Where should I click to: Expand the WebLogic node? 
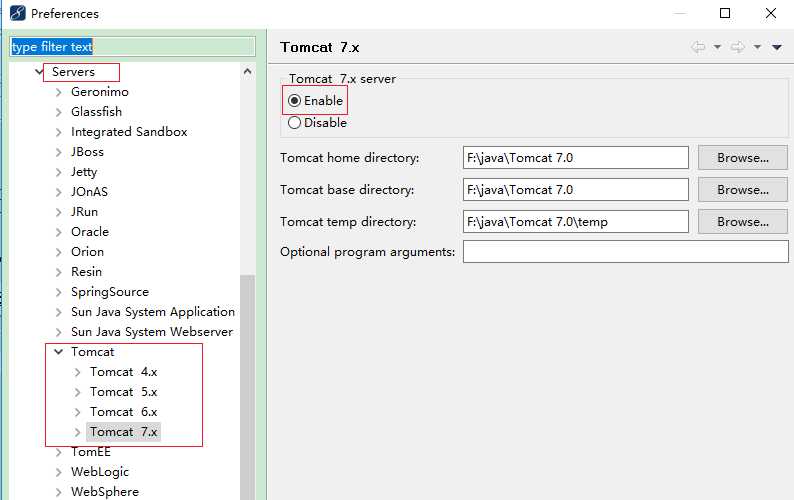click(x=59, y=472)
